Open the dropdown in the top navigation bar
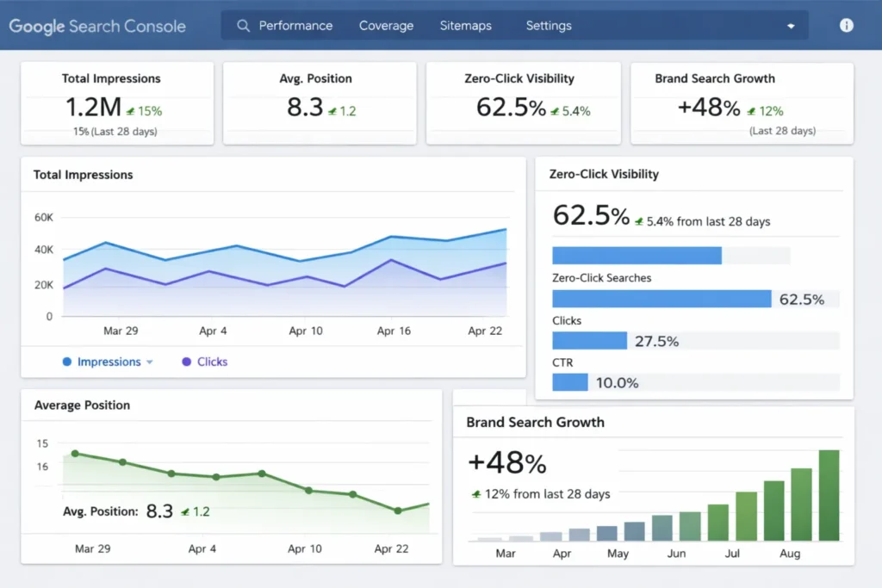The height and width of the screenshot is (588, 882). coord(792,26)
